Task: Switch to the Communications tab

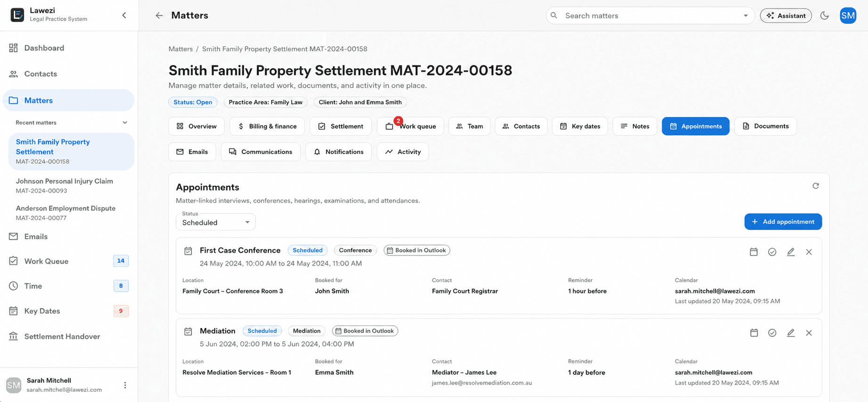Action: pyautogui.click(x=260, y=152)
